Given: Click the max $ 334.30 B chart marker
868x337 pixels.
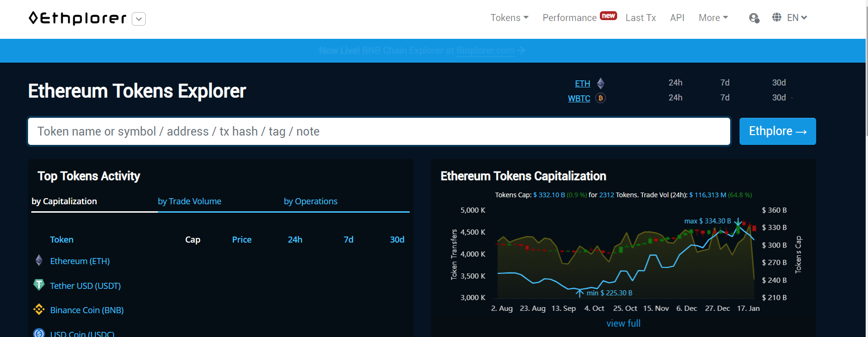Looking at the screenshot, I should 707,221.
